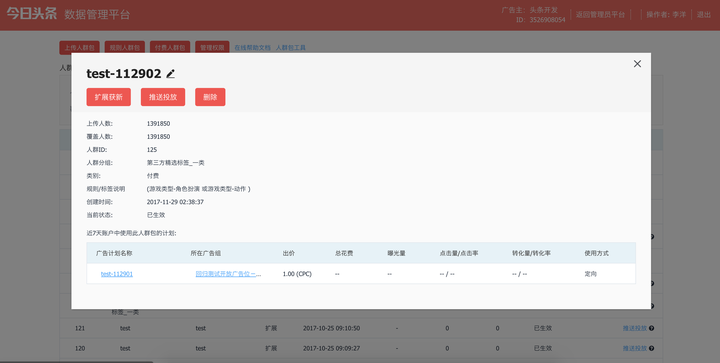Click the 近7天账户中使用此人群包的计划 label
This screenshot has height=363, width=720.
[x=131, y=233]
